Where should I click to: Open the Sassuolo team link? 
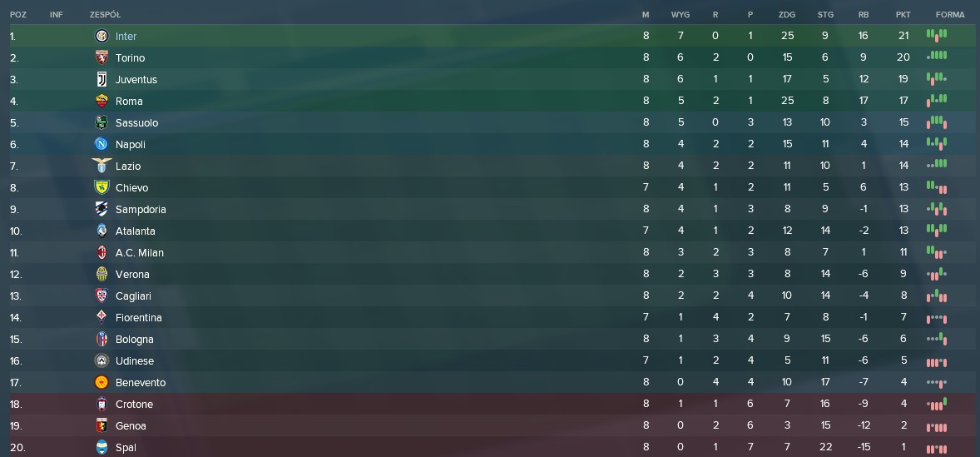(x=136, y=123)
